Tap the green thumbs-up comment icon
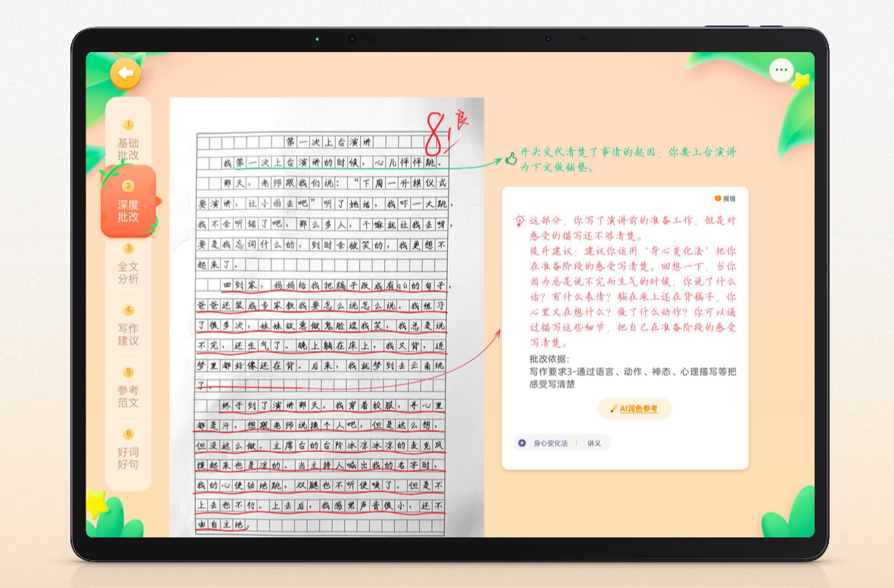The image size is (894, 588). [x=511, y=158]
